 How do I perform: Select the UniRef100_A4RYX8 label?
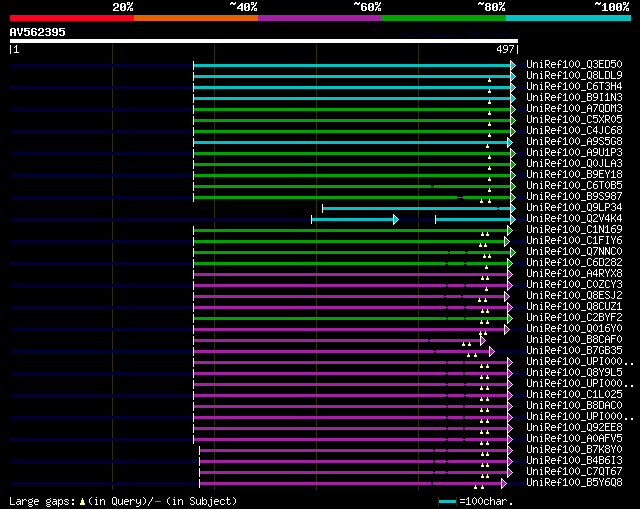coord(574,273)
